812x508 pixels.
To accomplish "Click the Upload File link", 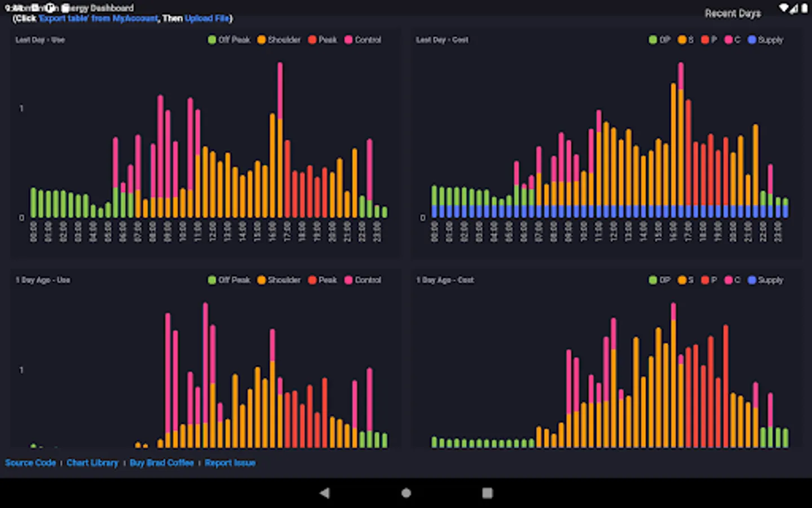I will coord(207,19).
